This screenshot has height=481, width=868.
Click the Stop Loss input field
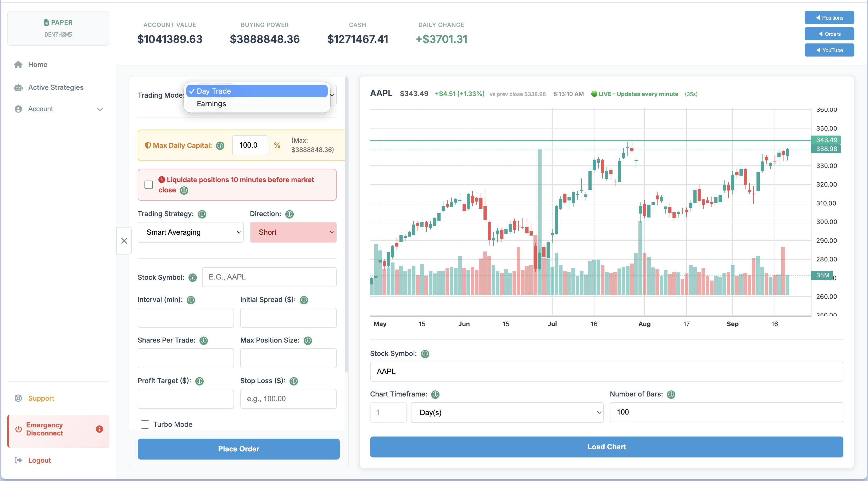point(288,399)
